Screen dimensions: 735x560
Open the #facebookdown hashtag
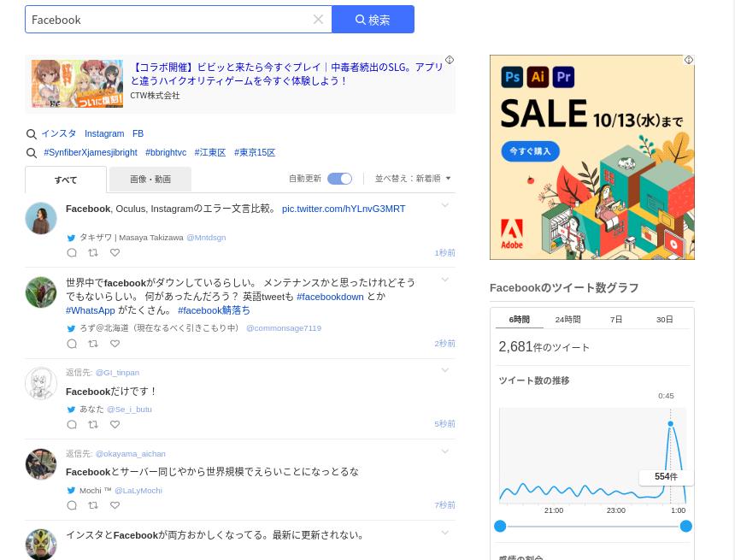pos(330,297)
